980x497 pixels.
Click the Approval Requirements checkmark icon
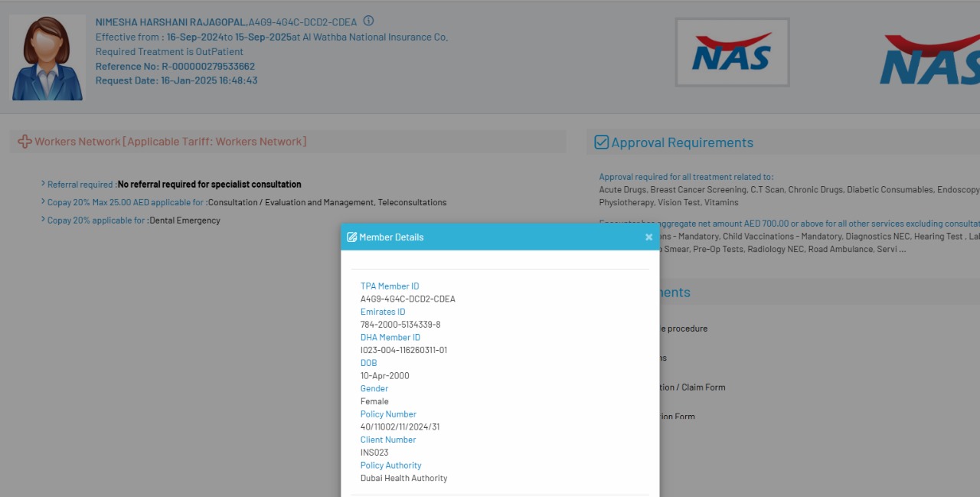(x=602, y=142)
